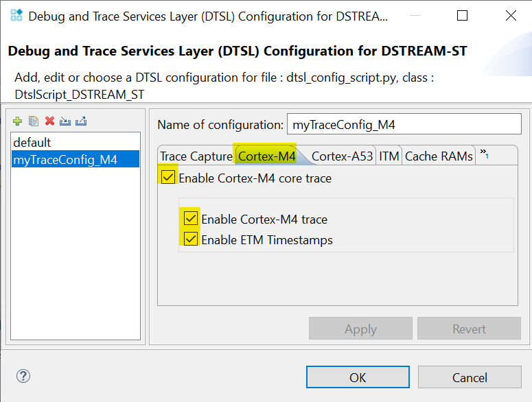Open the Cortex-A53 tab
The width and height of the screenshot is (532, 402).
(342, 156)
